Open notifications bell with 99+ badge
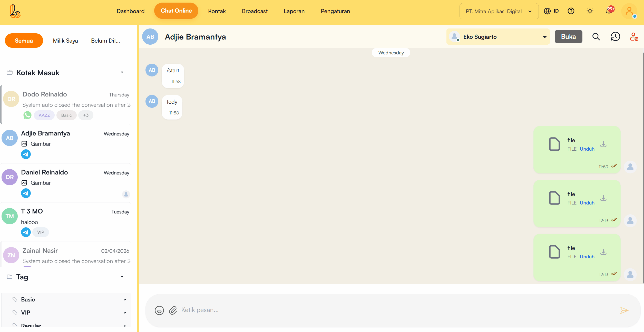 pos(609,11)
